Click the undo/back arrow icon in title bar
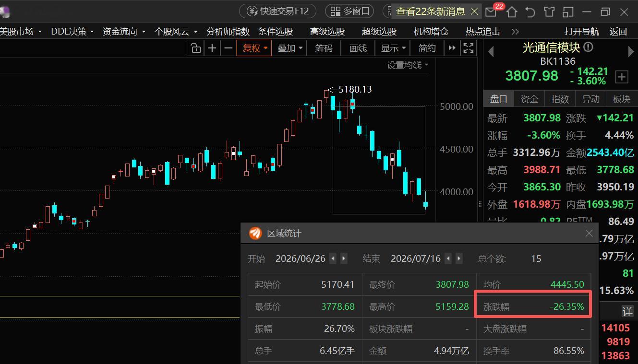638x364 pixels. click(x=530, y=12)
